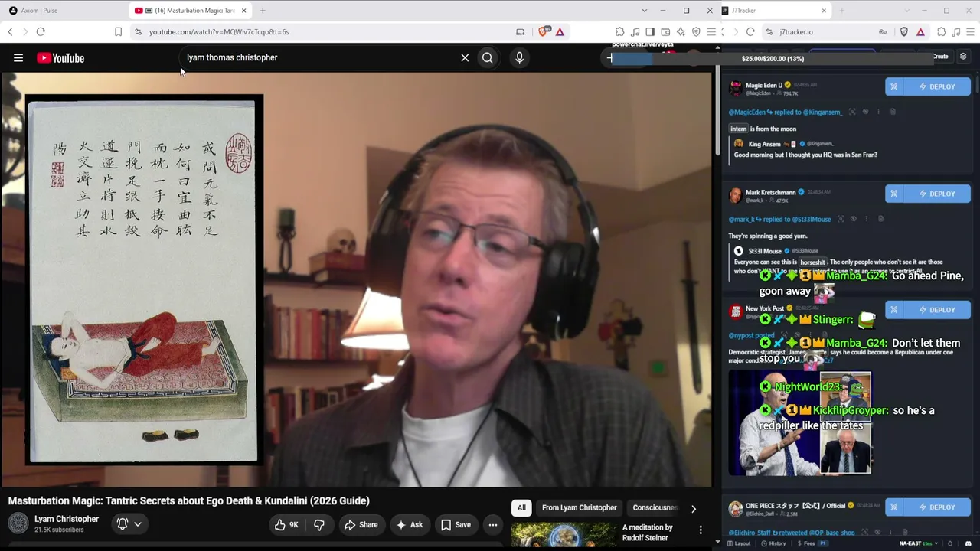This screenshot has height=551, width=980.
Task: Hide Mark Kretschmann tweet with eye-slash icon
Action: click(854, 219)
